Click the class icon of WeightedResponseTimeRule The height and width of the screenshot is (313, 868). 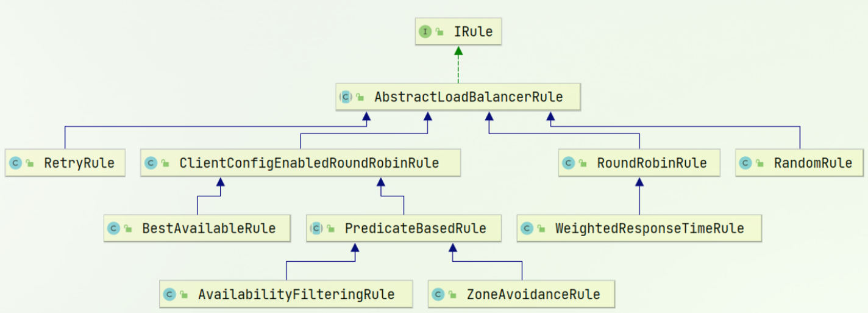[x=527, y=228]
